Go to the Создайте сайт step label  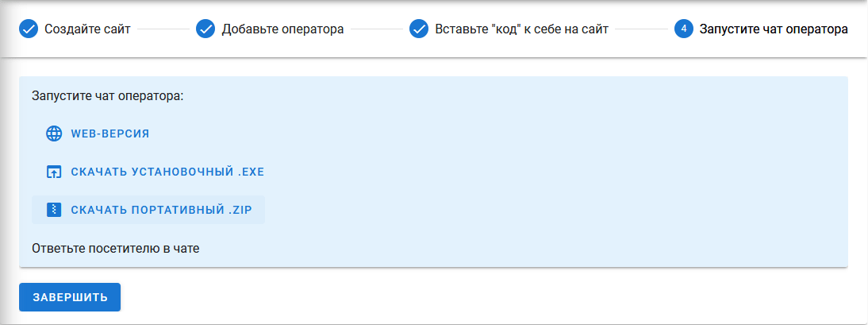(x=87, y=29)
